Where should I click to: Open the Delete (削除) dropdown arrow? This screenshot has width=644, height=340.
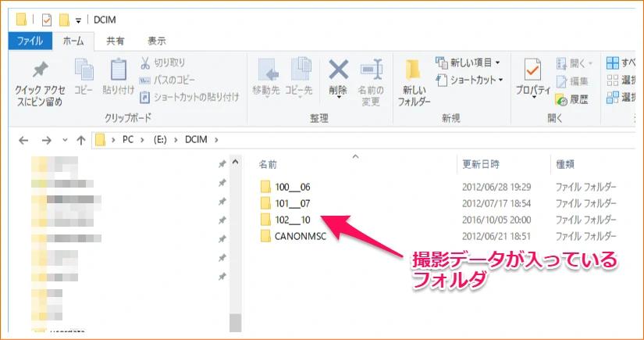[x=339, y=98]
